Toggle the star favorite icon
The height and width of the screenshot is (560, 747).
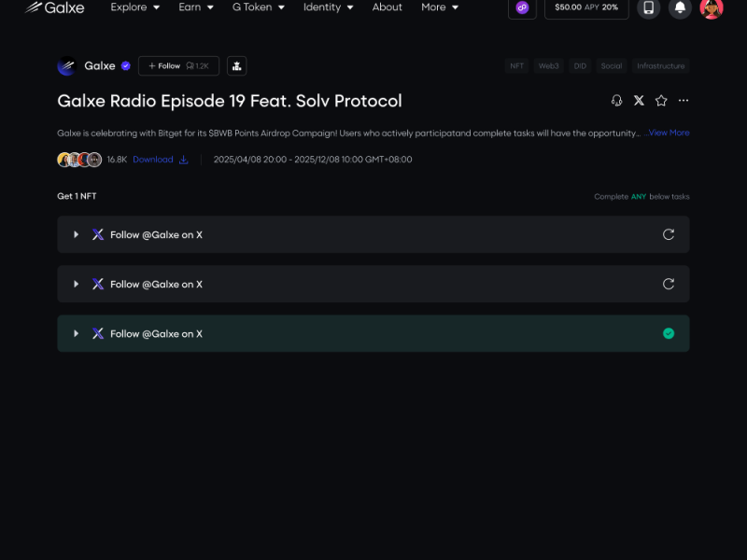point(661,101)
